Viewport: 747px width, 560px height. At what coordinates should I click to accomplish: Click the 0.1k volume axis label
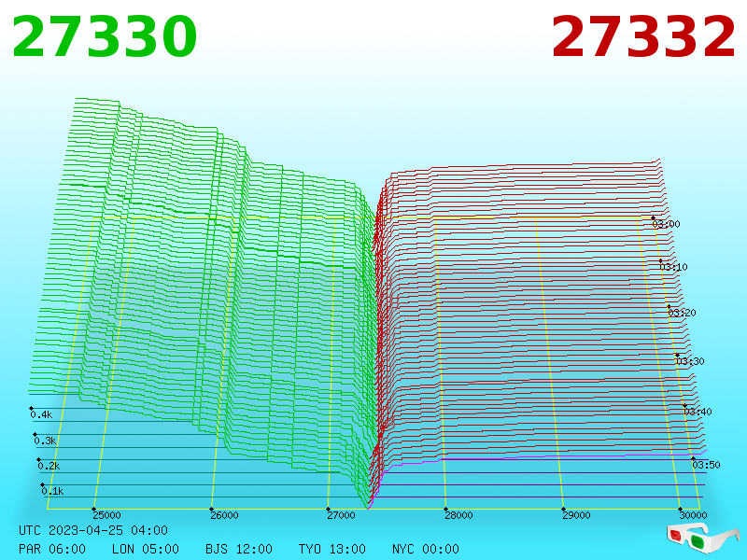(52, 491)
